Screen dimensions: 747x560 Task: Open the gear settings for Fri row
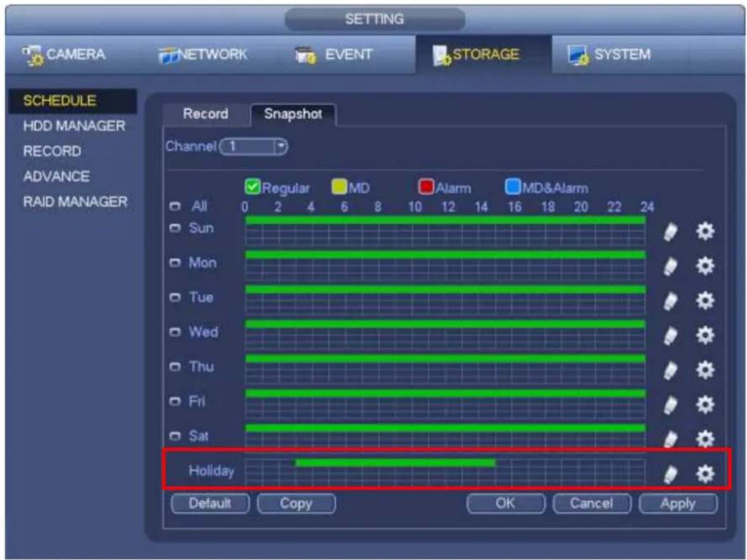[x=705, y=404]
